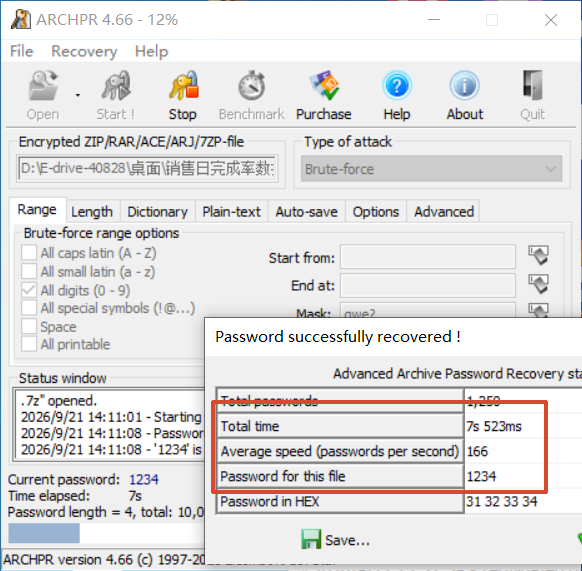Click the Current password value 1234

[x=144, y=479]
